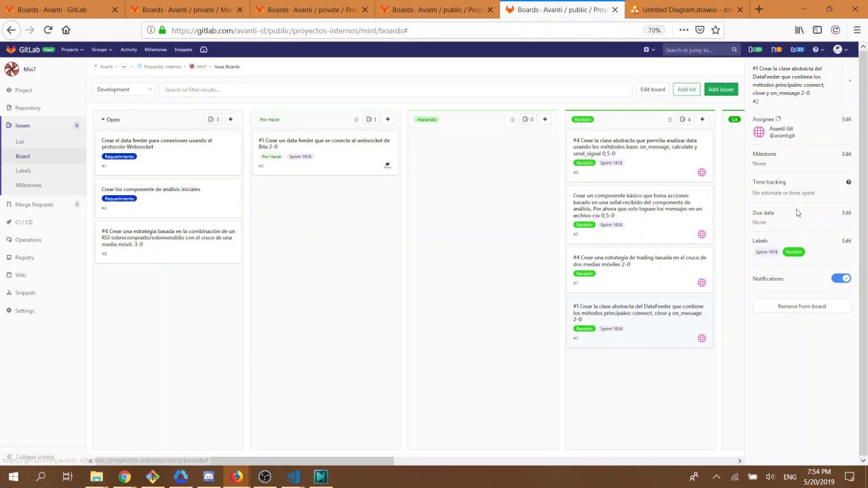Screen dimensions: 868x488
Task: Click Activity in the top navbar
Action: 128,49
